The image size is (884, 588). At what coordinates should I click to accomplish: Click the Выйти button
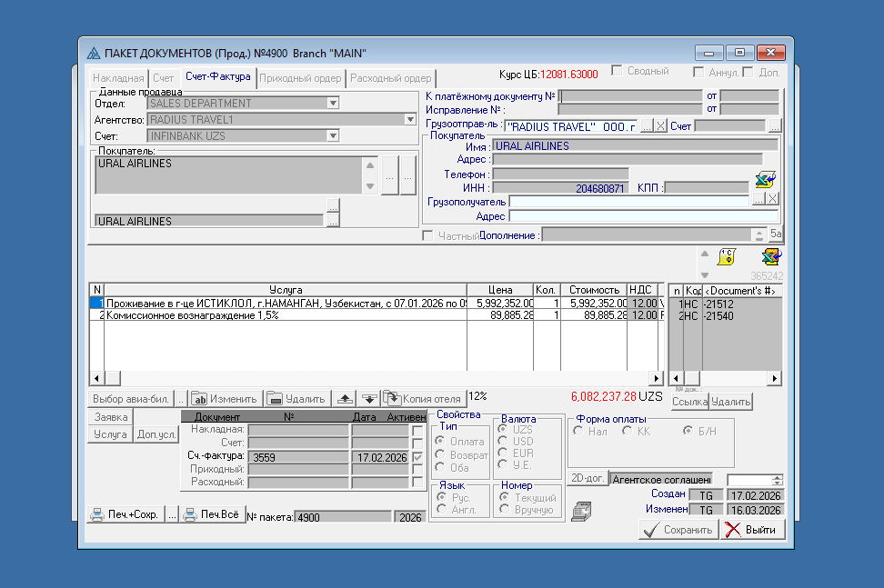pos(753,530)
